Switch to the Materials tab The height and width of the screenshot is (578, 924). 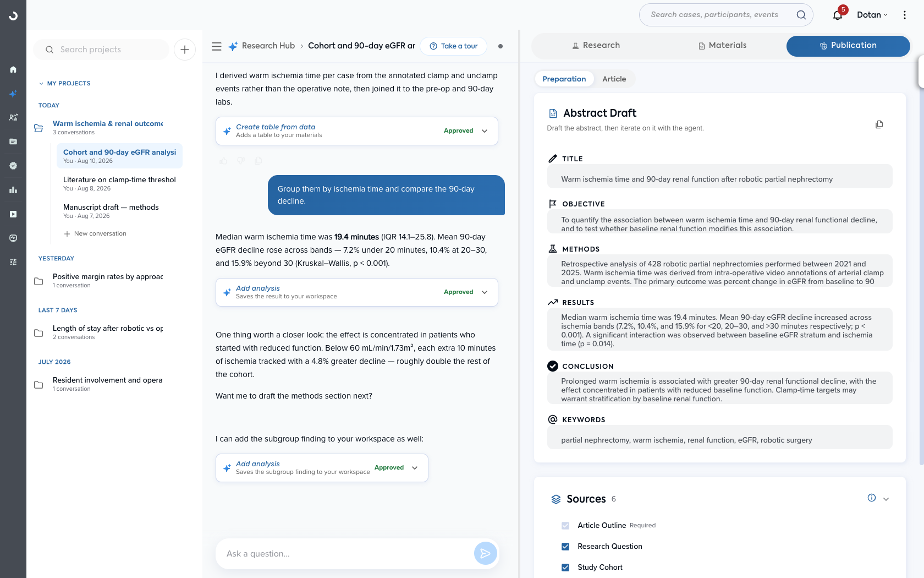click(x=722, y=46)
